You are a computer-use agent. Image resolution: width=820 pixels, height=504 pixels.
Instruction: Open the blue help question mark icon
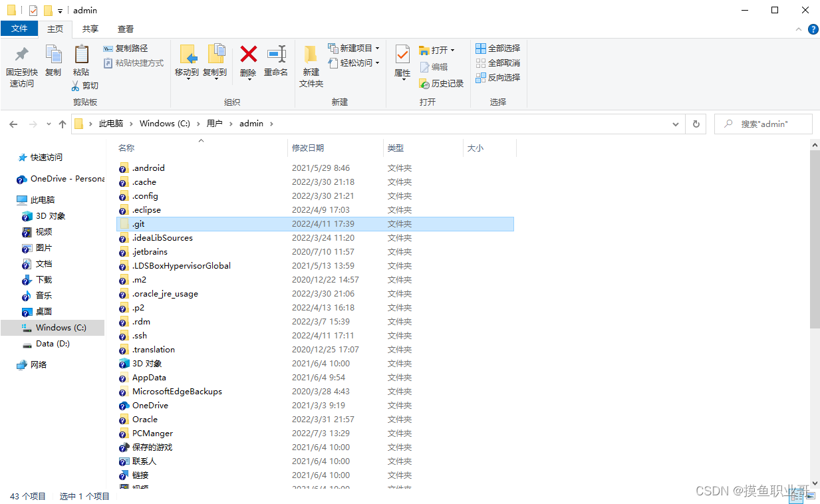[x=813, y=29]
